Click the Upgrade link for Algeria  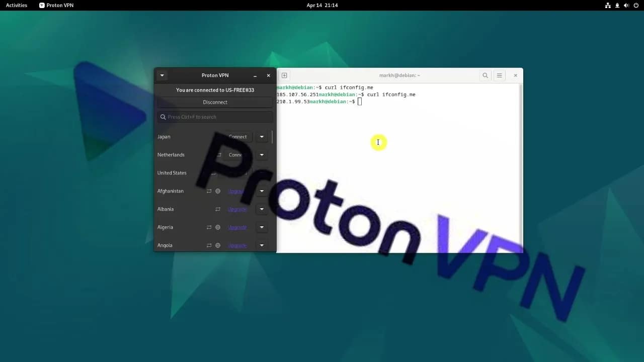click(x=237, y=227)
